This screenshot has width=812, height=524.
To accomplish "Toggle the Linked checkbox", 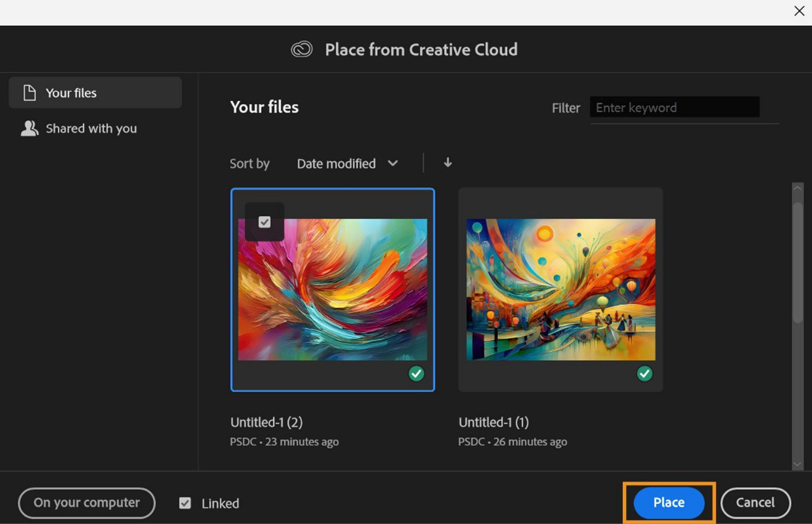I will pyautogui.click(x=184, y=503).
